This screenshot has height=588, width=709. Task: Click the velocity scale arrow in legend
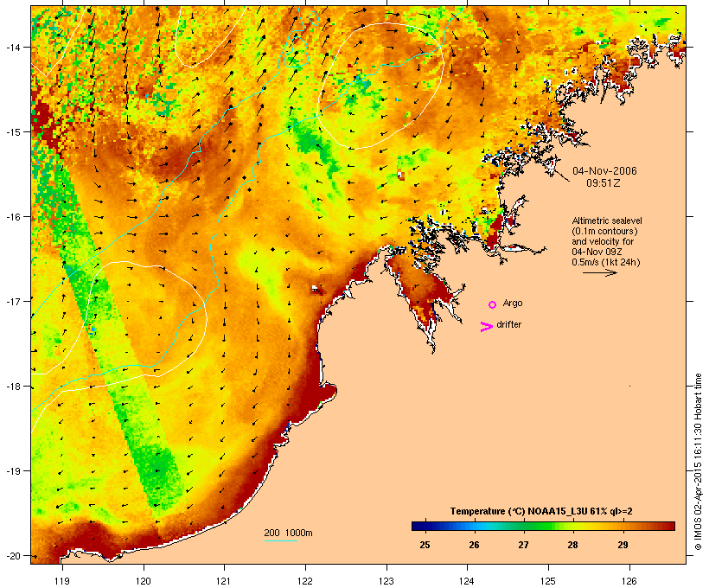600,272
